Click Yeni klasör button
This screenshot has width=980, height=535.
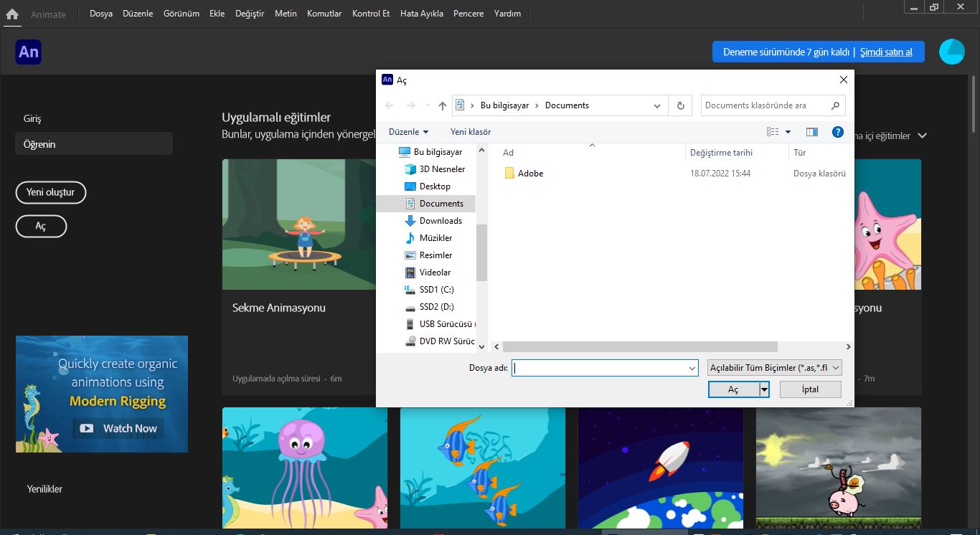pos(471,132)
